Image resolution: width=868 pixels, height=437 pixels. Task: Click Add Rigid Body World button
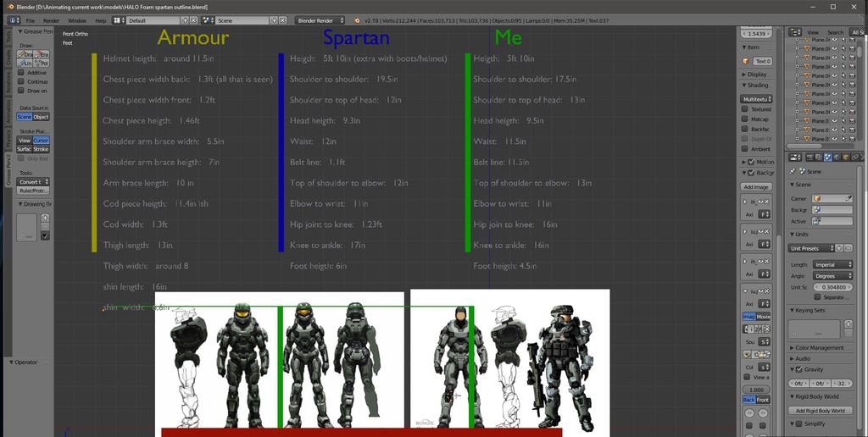point(821,411)
